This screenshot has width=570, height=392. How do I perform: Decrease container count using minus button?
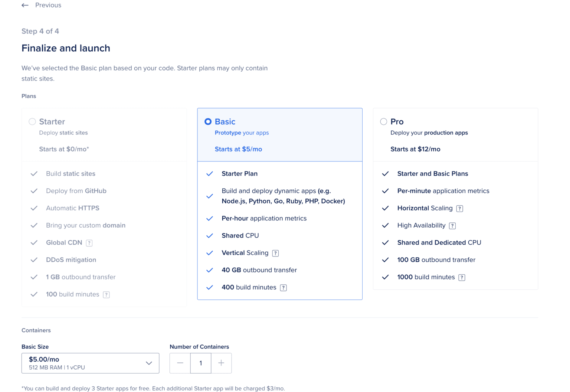(x=180, y=363)
